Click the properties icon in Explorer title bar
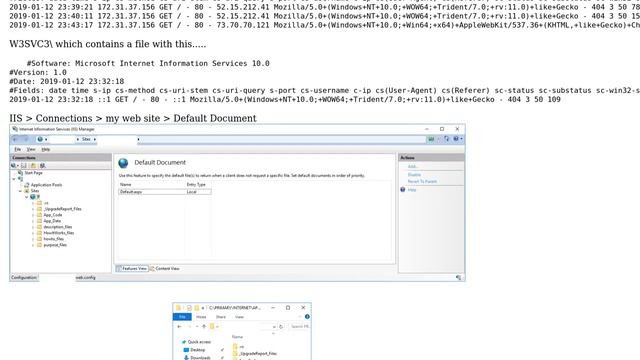 189,308
